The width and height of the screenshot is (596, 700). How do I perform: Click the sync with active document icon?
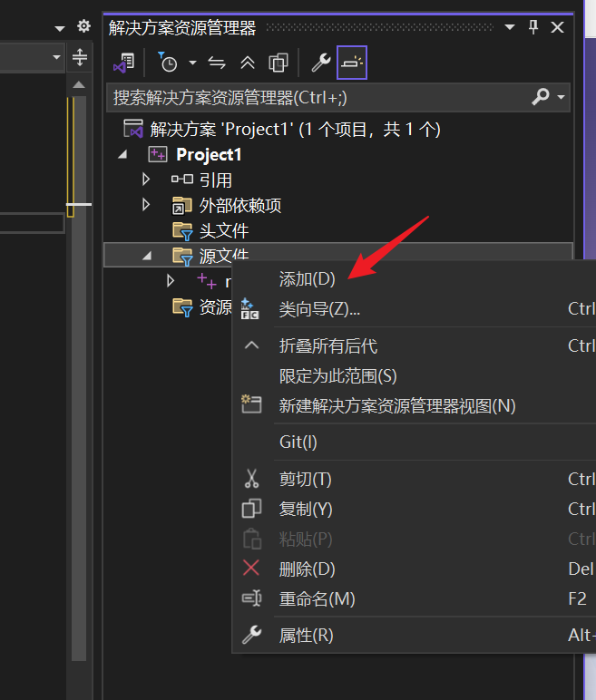(x=217, y=63)
